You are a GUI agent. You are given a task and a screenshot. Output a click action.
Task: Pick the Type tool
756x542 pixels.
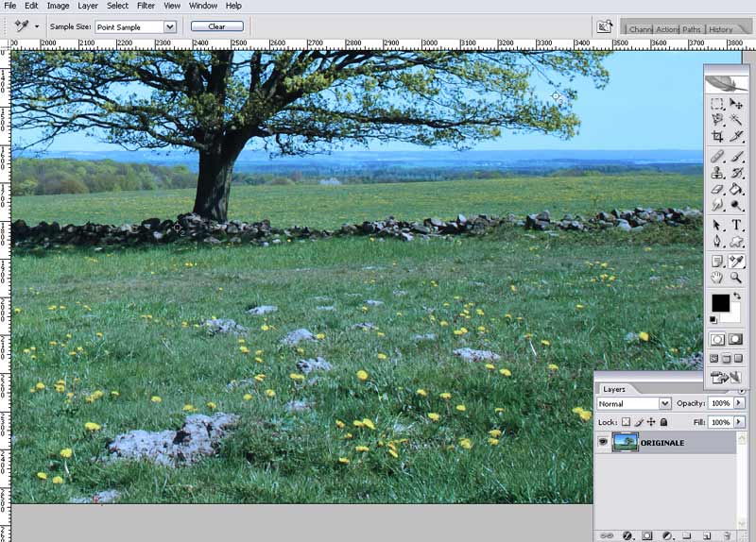pos(735,225)
